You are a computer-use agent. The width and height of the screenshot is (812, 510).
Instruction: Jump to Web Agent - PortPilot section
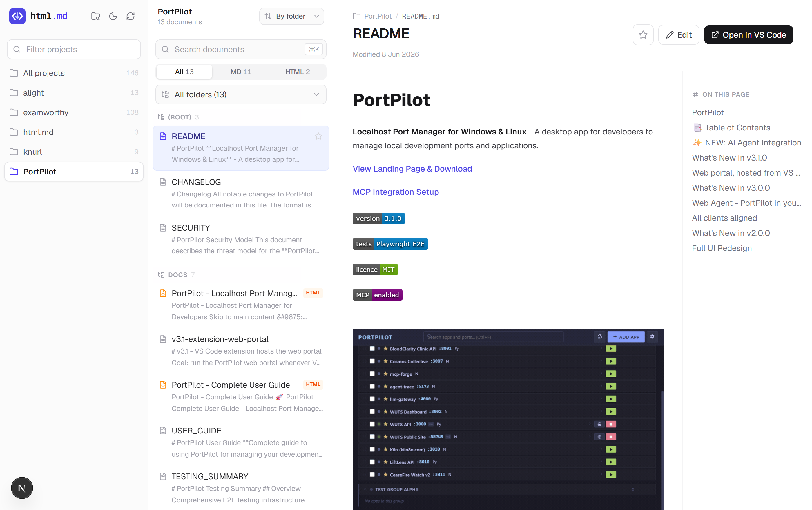[746, 203]
